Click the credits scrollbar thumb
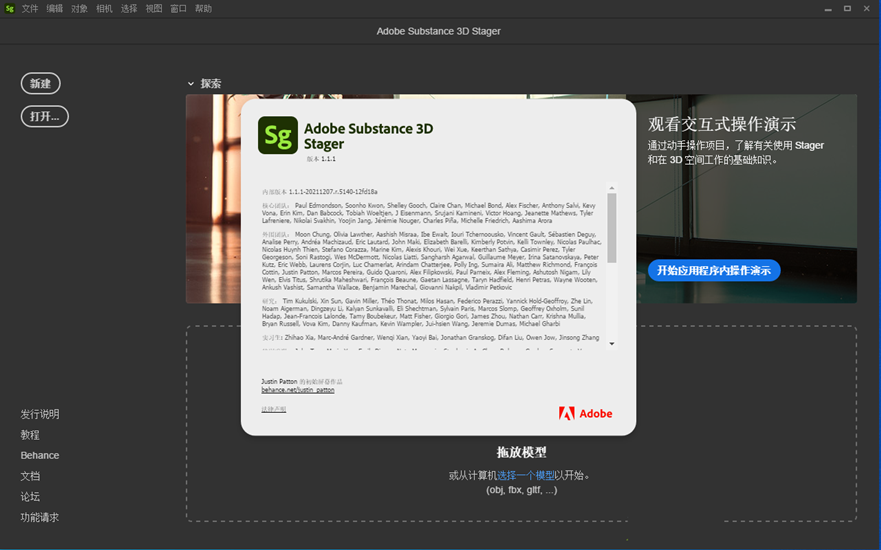 612,227
